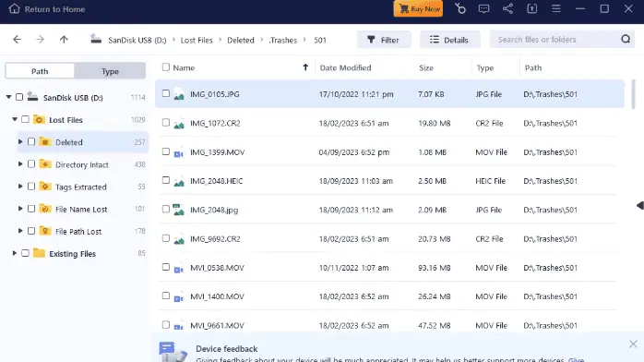Click image icon of IMG_1072.CR2
Screen dimensions: 644x362
(179, 124)
